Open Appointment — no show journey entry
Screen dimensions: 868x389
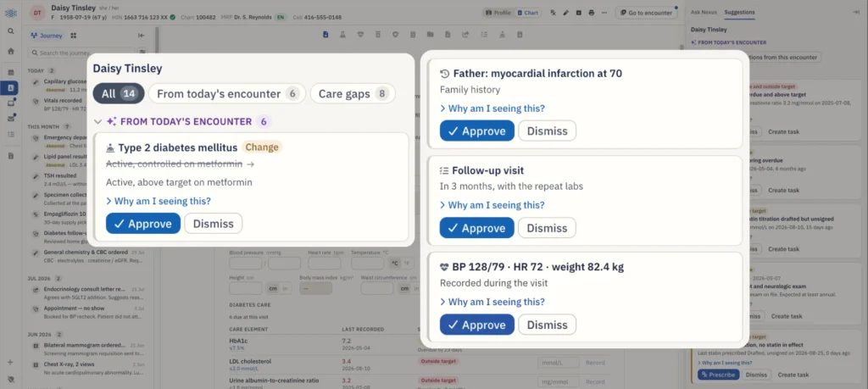click(x=89, y=312)
